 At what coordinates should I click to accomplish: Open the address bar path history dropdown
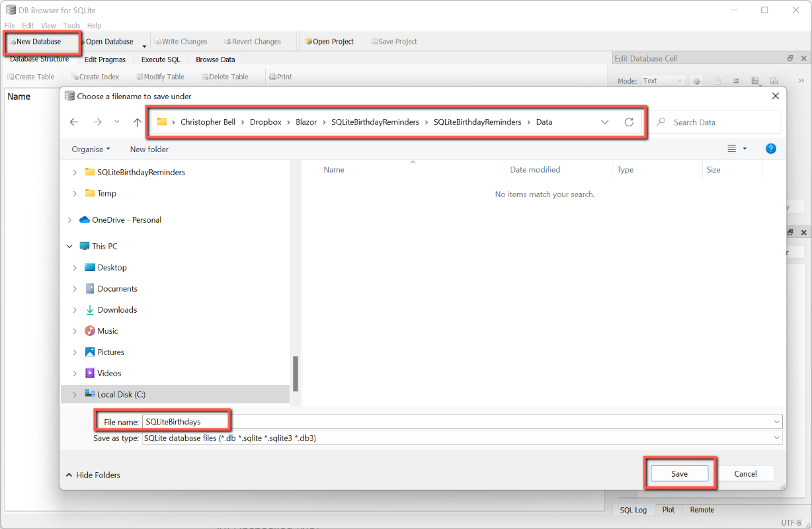pos(604,122)
